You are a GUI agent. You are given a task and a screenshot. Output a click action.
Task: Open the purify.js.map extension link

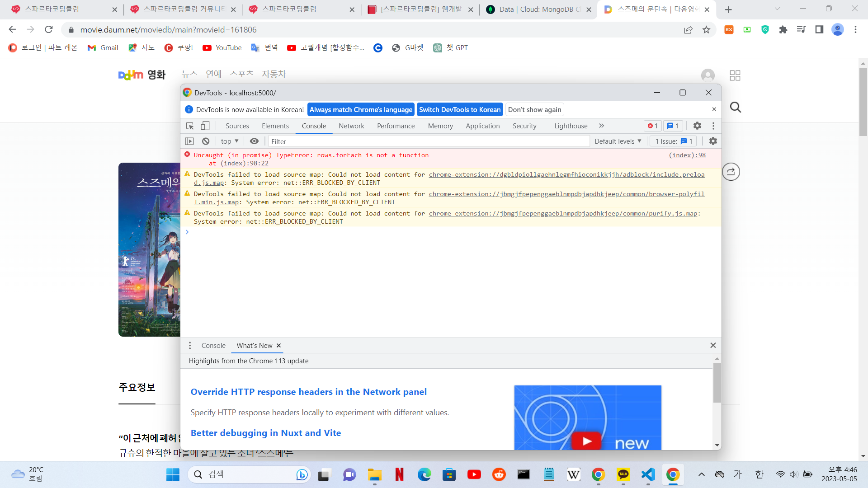[563, 213]
